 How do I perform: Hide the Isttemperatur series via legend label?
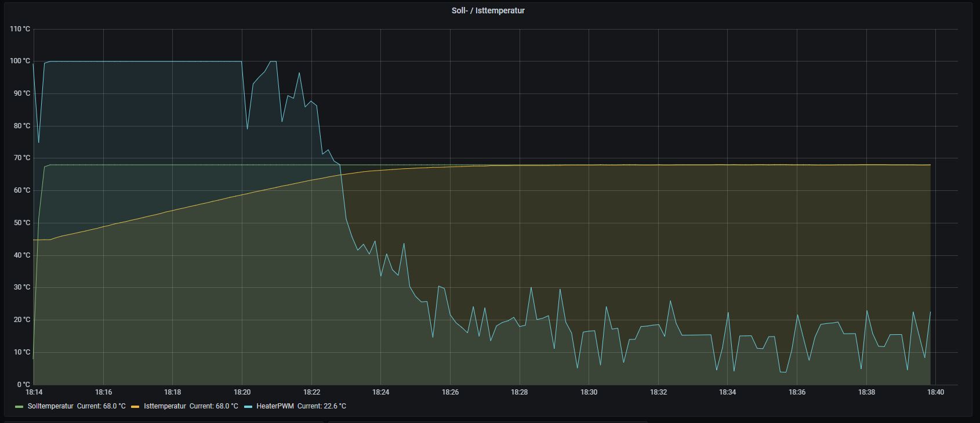click(165, 406)
